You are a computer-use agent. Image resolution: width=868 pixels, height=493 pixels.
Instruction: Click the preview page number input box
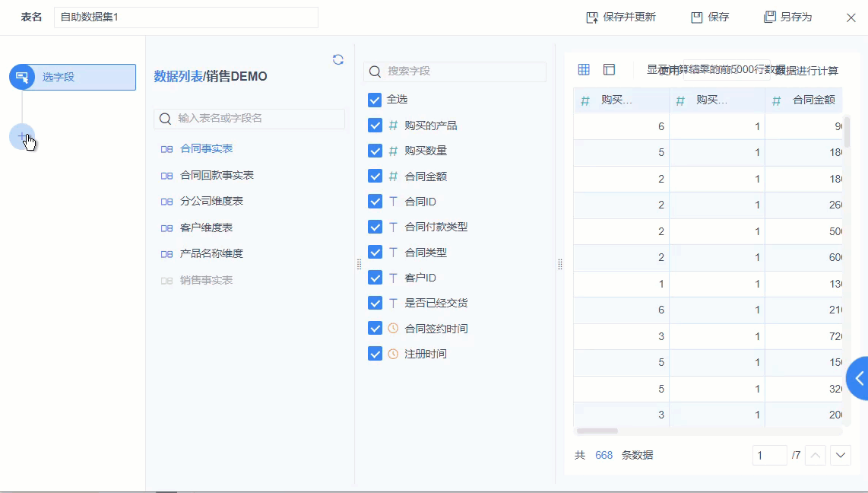pyautogui.click(x=769, y=455)
